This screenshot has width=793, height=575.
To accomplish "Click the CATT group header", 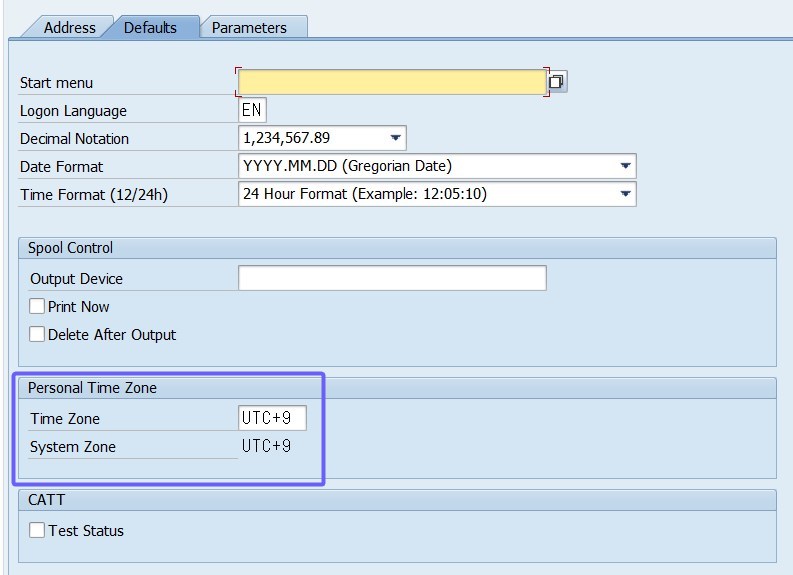I will (x=397, y=500).
